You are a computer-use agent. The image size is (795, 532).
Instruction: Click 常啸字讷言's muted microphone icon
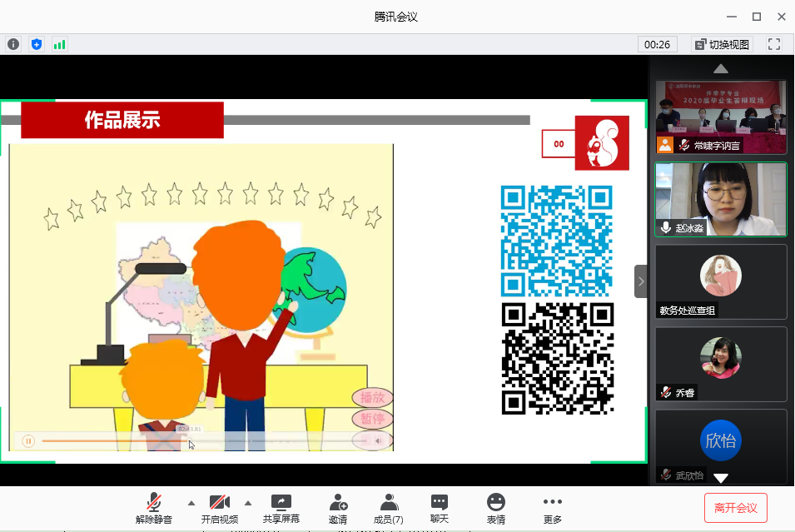[684, 146]
